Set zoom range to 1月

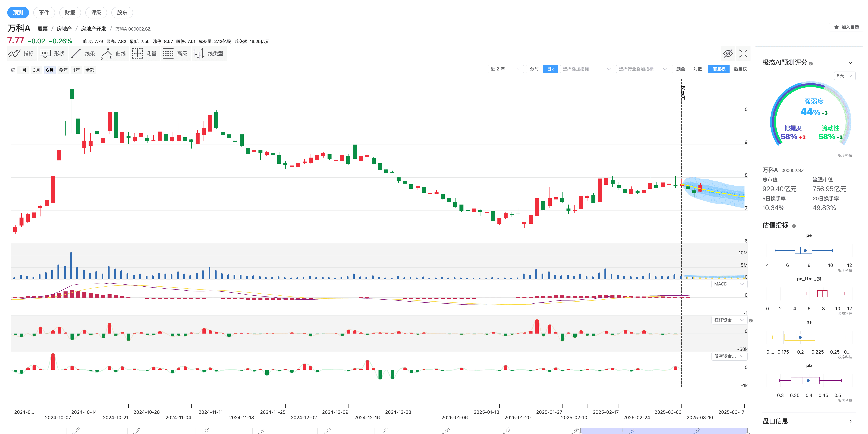(x=23, y=70)
